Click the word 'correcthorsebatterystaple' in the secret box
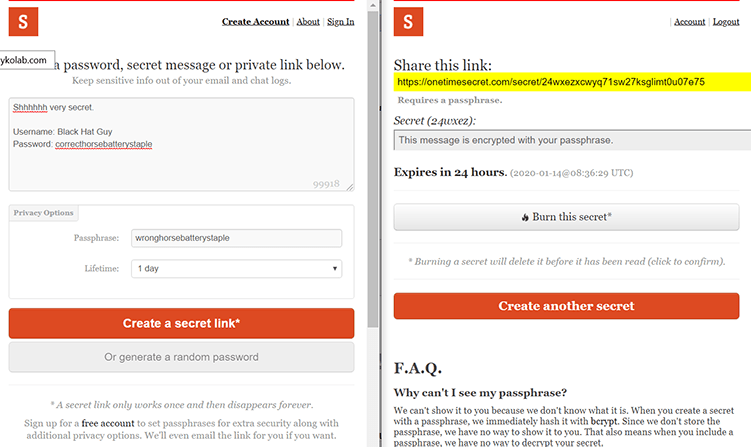751x447 pixels. [x=103, y=144]
